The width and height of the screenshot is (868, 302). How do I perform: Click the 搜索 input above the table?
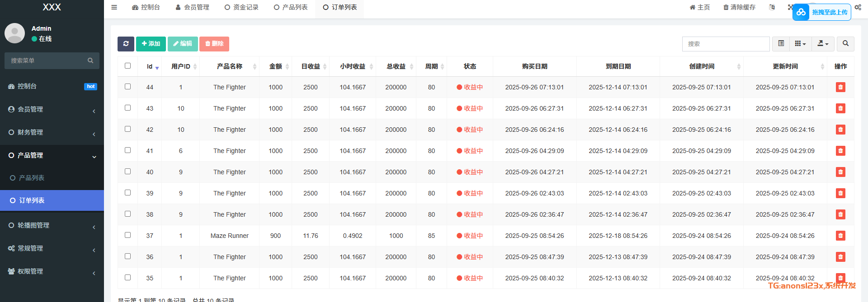point(726,44)
